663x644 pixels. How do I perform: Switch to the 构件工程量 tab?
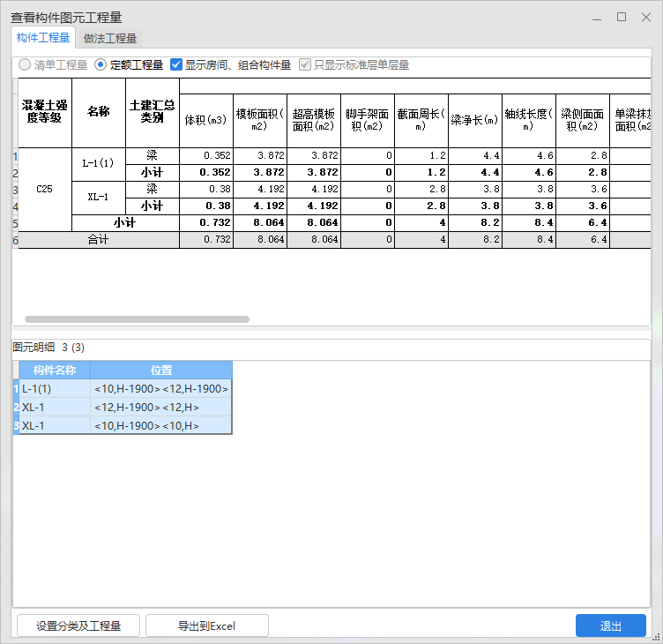coord(43,38)
